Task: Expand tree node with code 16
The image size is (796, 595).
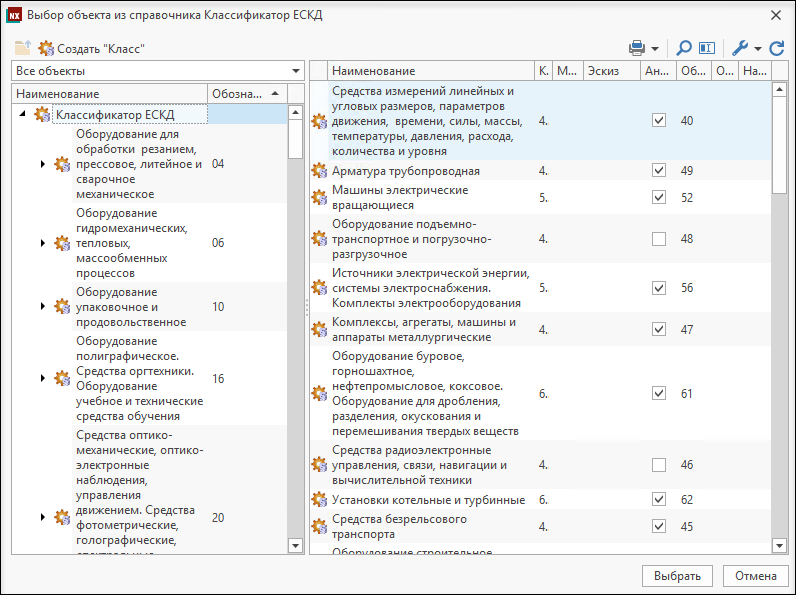Action: 43,378
